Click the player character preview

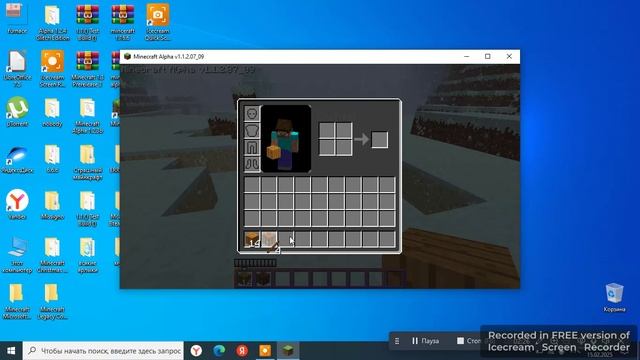coord(286,138)
